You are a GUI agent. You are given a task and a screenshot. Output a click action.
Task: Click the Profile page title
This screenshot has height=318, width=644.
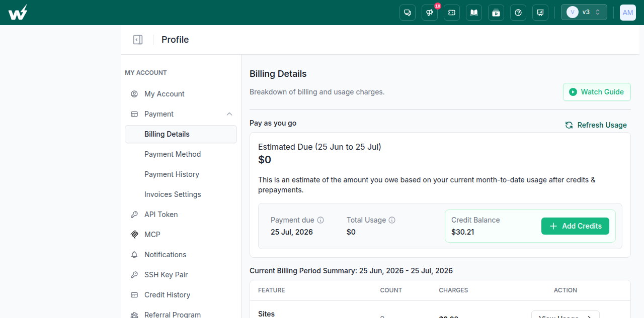tap(175, 40)
